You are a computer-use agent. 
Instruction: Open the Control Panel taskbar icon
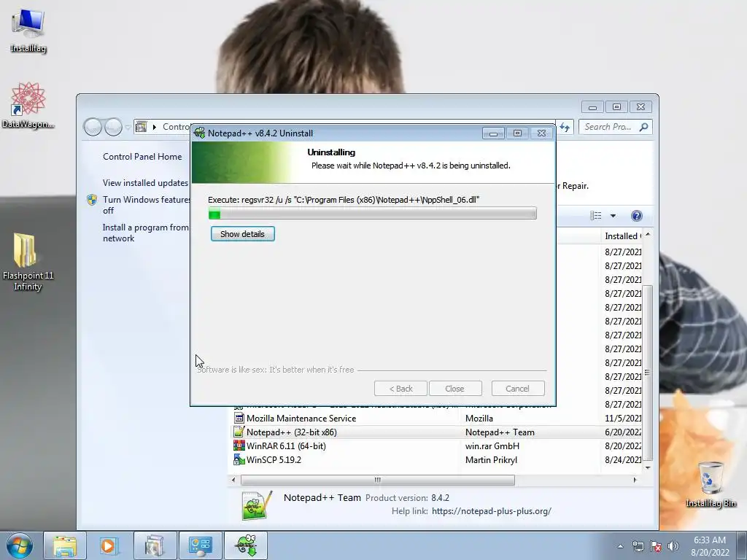tap(200, 545)
